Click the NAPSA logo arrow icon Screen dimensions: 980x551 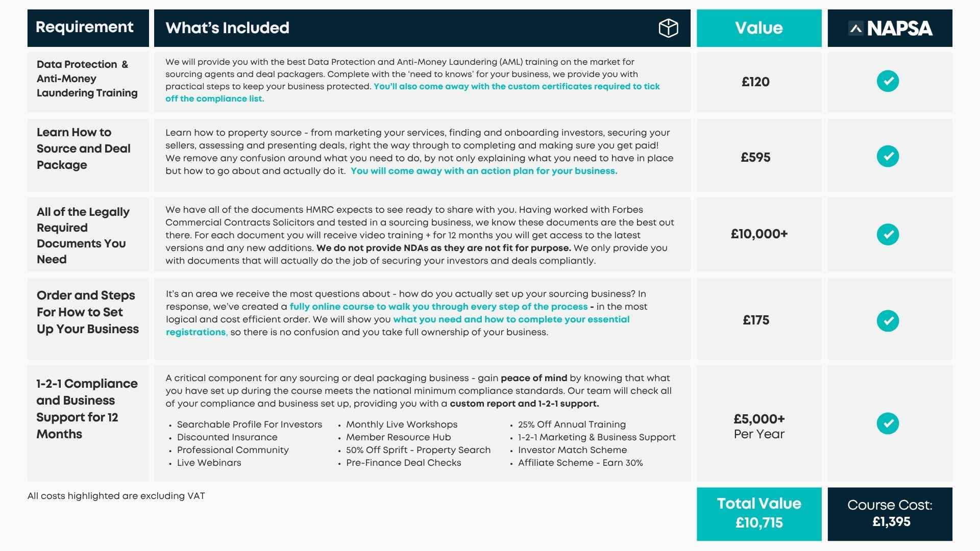click(x=856, y=28)
